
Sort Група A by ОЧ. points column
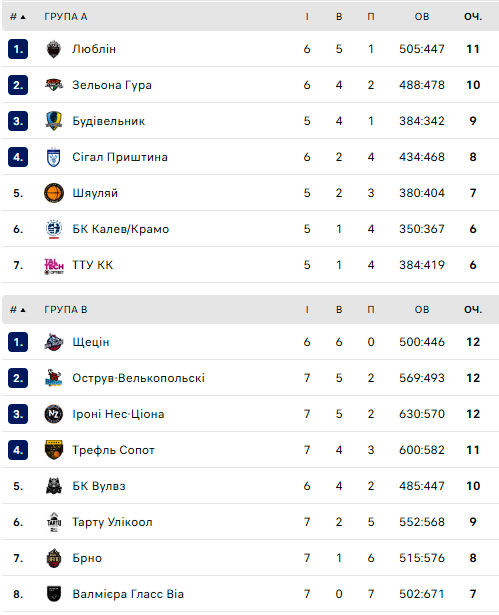473,16
